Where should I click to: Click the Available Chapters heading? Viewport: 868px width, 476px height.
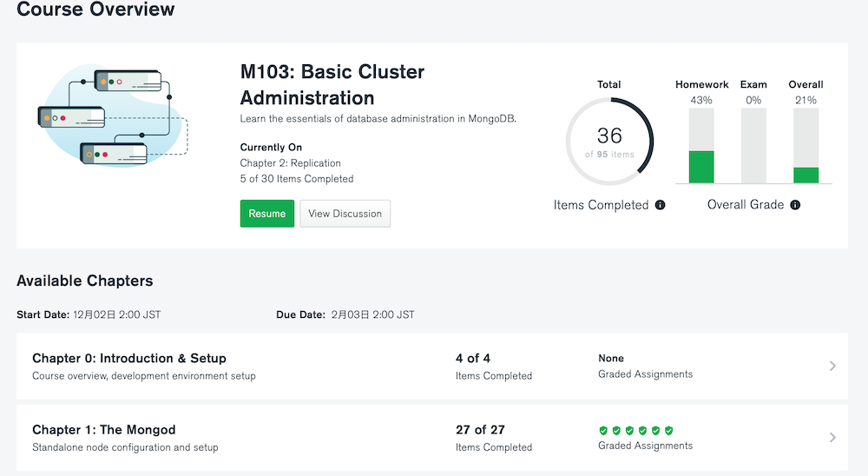point(85,281)
